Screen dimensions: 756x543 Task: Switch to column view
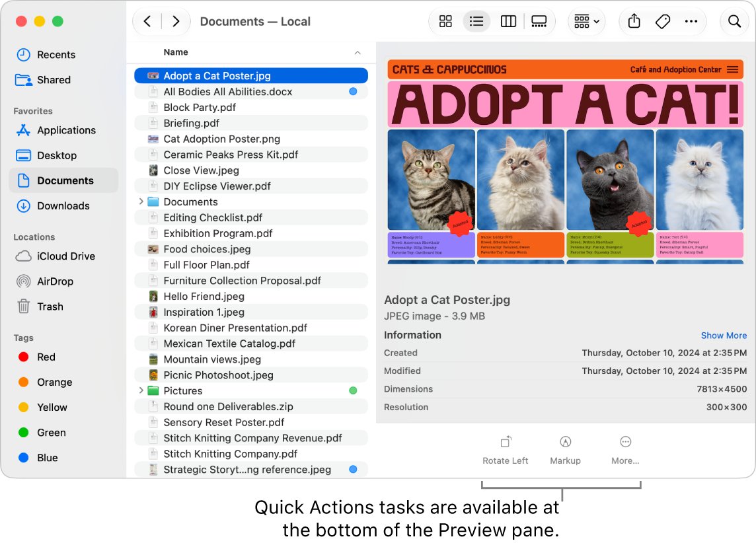click(x=508, y=21)
